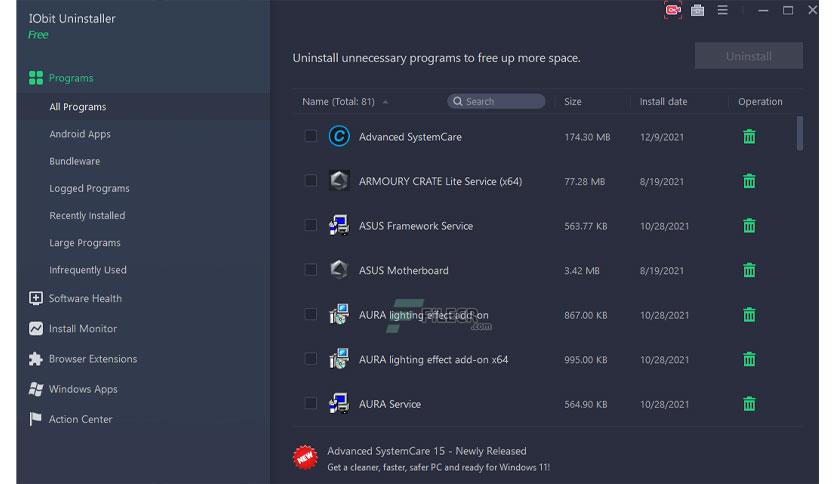
Task: Click the ASUS Motherboard name text
Action: click(404, 270)
